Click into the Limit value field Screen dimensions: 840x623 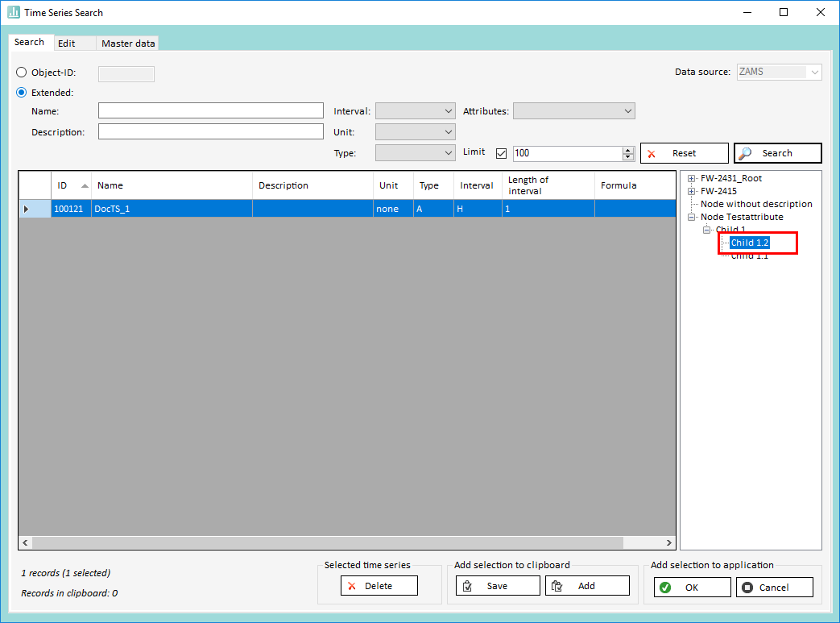(568, 153)
